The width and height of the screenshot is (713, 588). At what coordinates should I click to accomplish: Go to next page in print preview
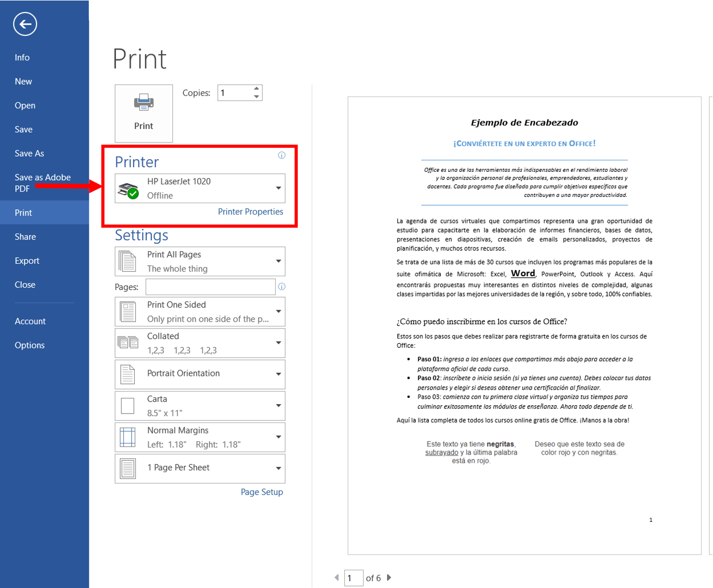coord(389,578)
